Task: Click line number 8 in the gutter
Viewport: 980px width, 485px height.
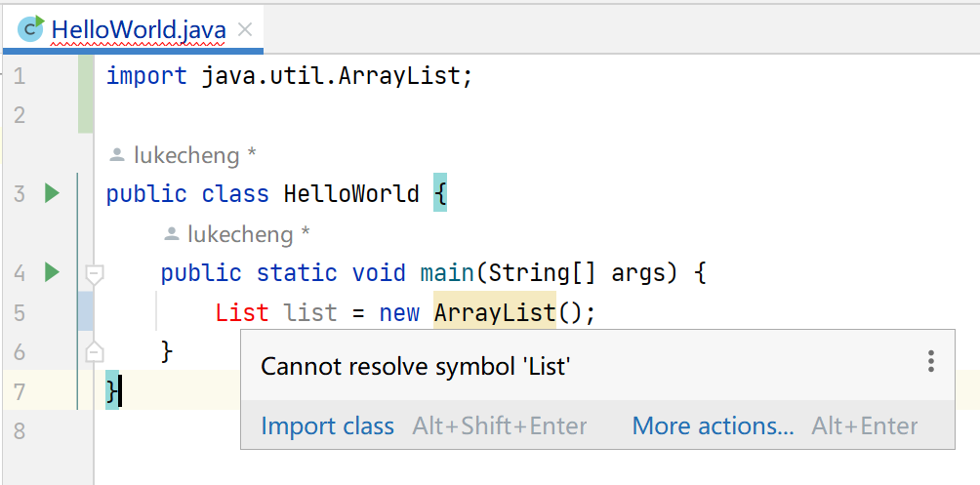Action: (x=20, y=430)
